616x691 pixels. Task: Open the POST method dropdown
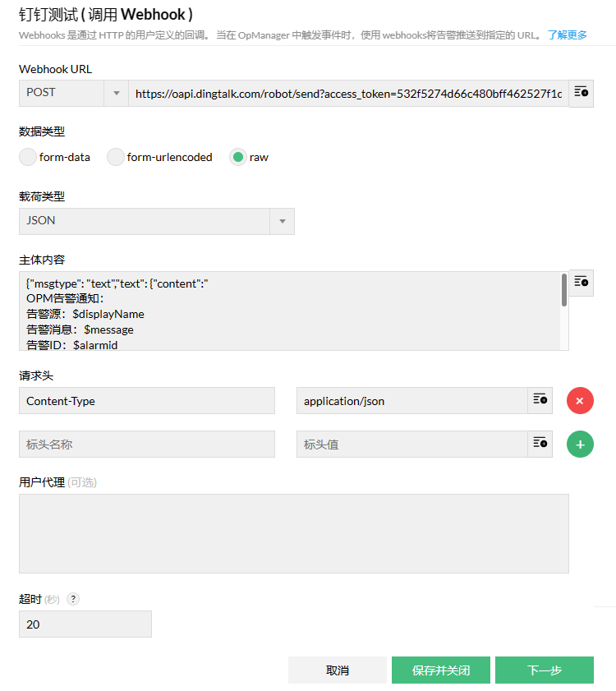click(x=73, y=93)
